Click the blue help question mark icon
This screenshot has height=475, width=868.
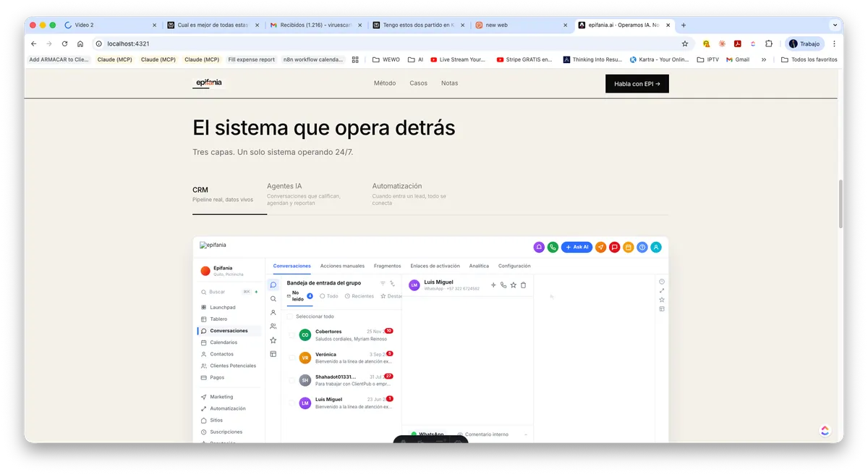point(642,247)
